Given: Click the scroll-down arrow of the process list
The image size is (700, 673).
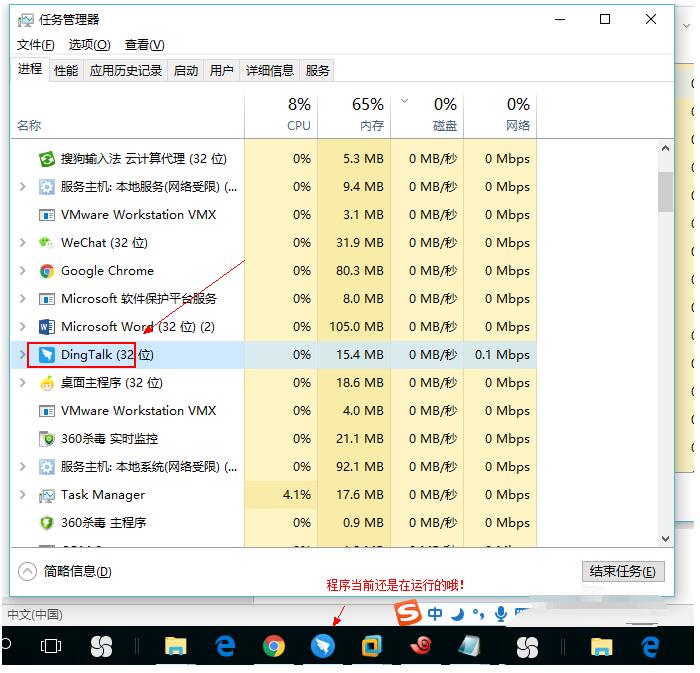Looking at the screenshot, I should [666, 539].
